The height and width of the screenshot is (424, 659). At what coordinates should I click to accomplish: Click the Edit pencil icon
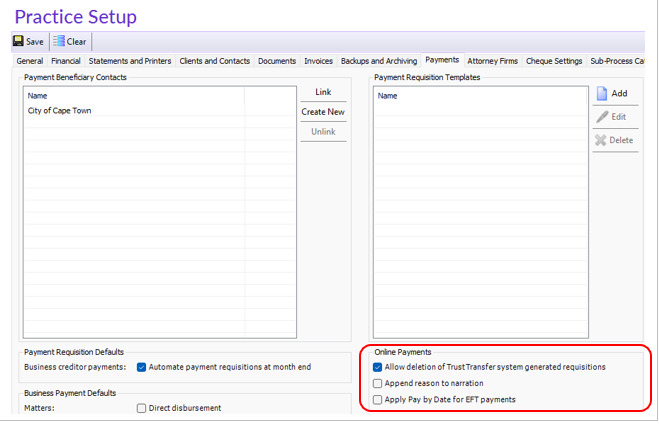602,117
